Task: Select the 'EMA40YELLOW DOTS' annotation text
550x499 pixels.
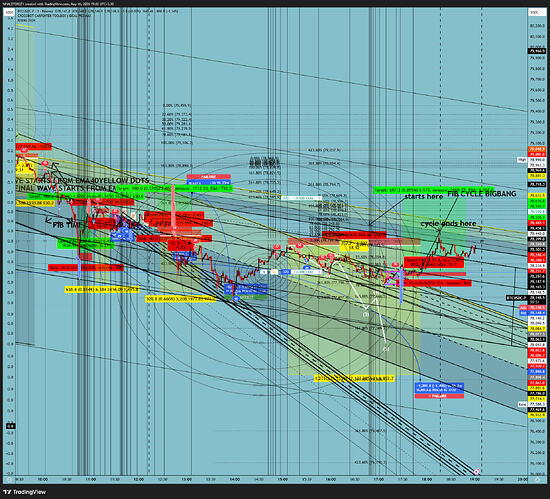Action: point(112,181)
